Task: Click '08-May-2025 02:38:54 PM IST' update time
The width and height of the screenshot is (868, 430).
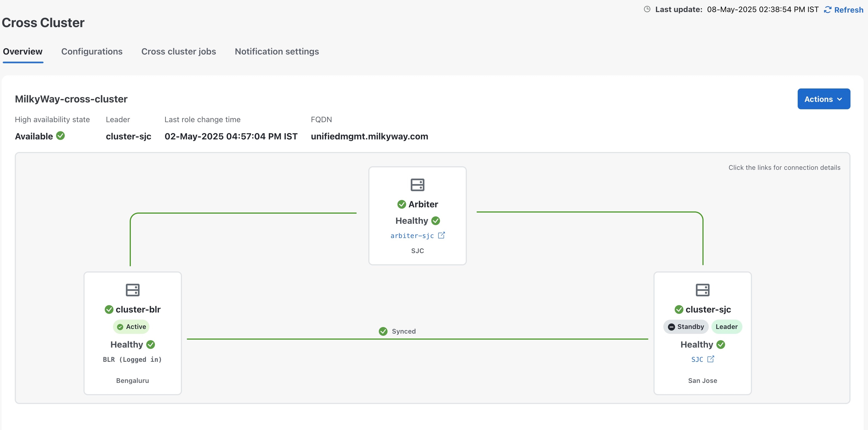Action: [x=763, y=9]
